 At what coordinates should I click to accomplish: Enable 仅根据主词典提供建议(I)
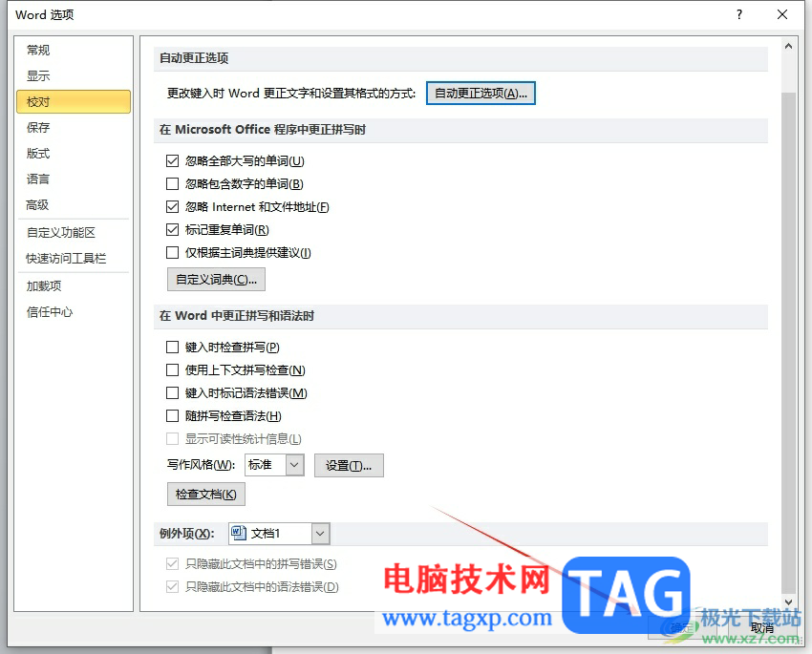click(173, 252)
